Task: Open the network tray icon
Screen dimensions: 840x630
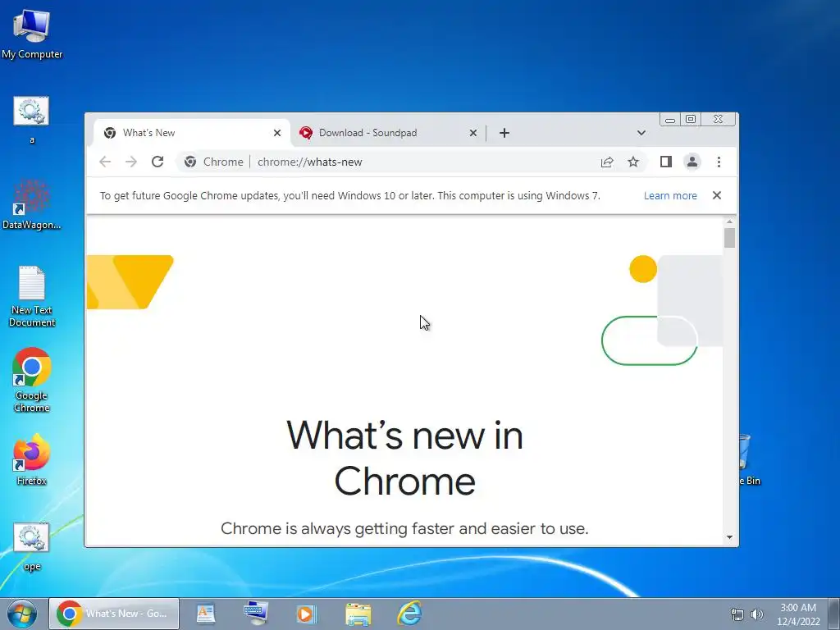Action: point(737,614)
